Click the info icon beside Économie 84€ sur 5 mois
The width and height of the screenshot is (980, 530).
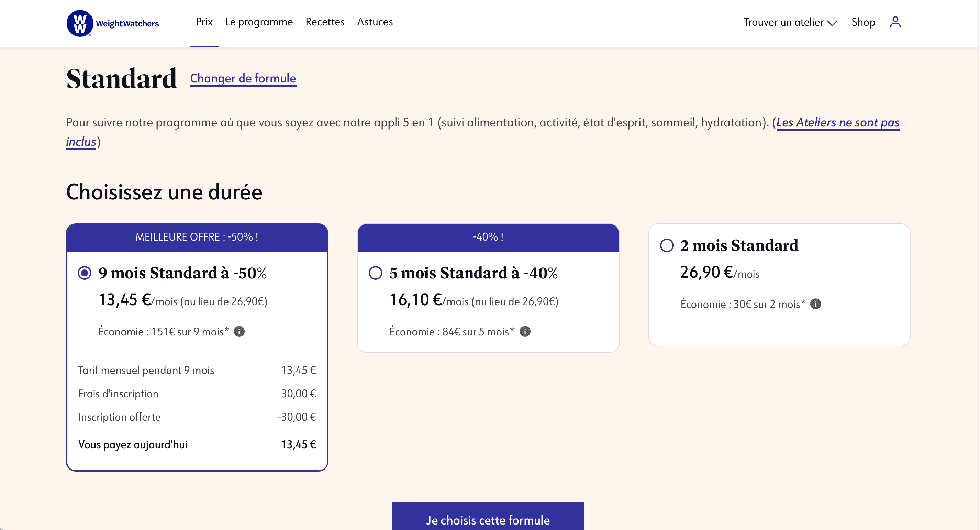tap(525, 331)
